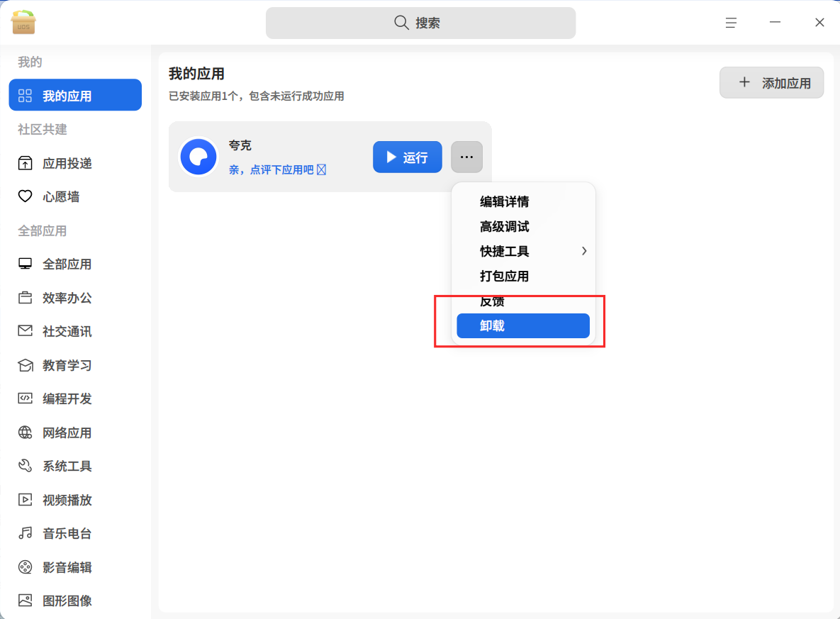Open the 亲，点评下应用吧 review link
This screenshot has height=619, width=840.
[x=277, y=170]
